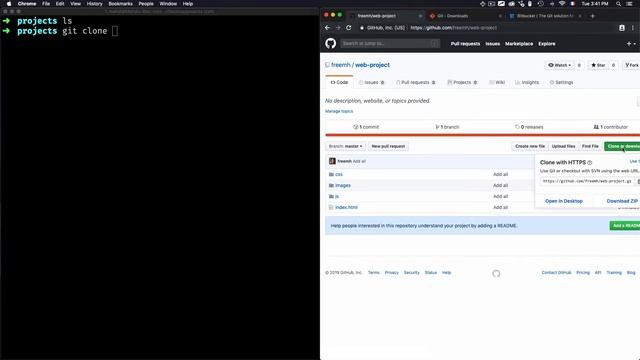The image size is (640, 360).
Task: Close the Git Downloads tab
Action: point(500,16)
